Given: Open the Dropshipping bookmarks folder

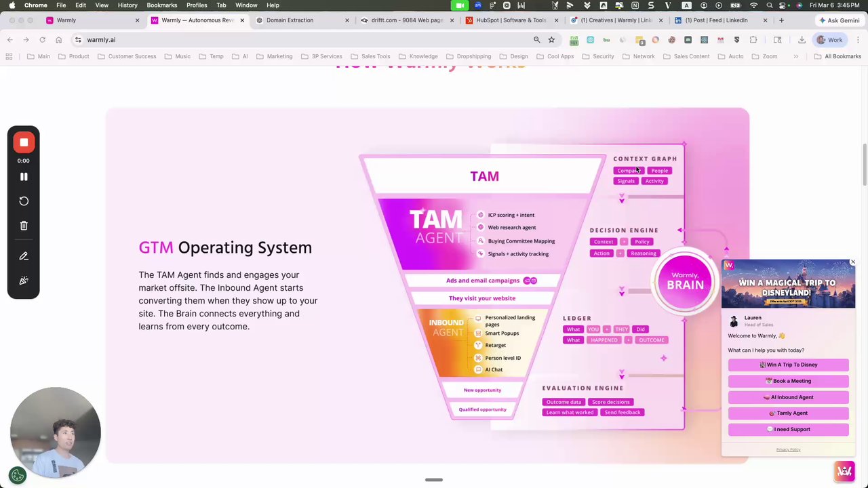Looking at the screenshot, I should coord(469,56).
